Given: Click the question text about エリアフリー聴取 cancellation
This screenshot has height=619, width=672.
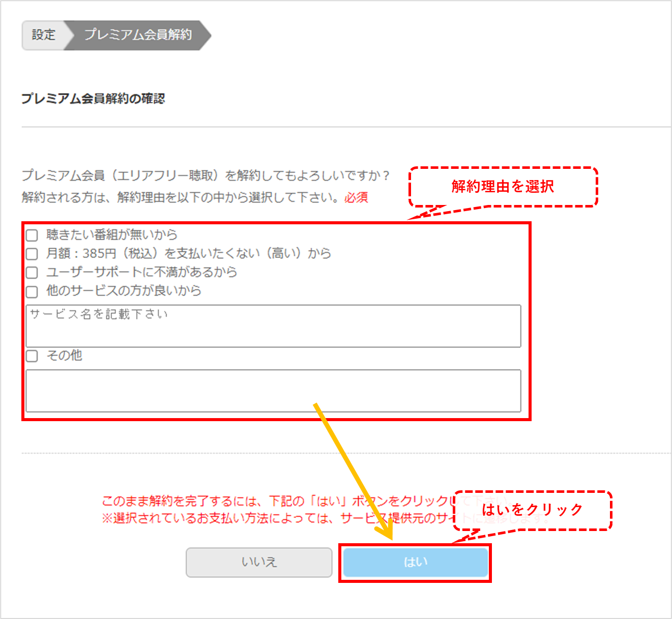Looking at the screenshot, I should [206, 175].
